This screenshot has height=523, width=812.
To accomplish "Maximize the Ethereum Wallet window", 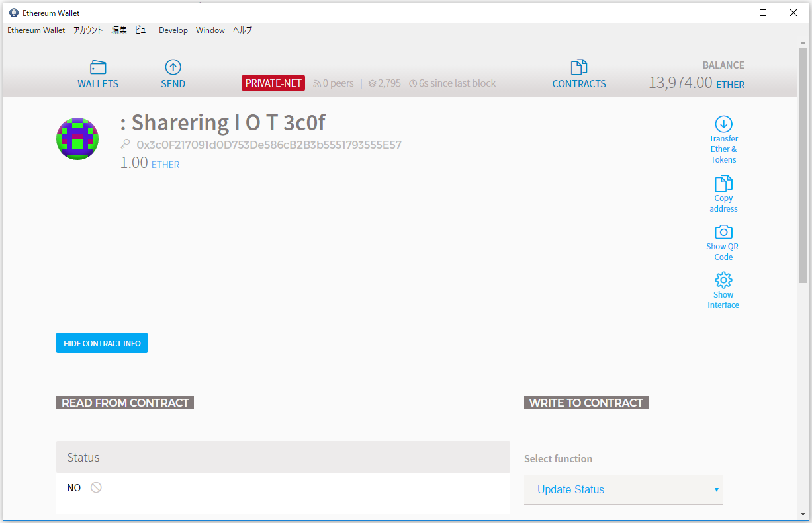I will coord(763,13).
